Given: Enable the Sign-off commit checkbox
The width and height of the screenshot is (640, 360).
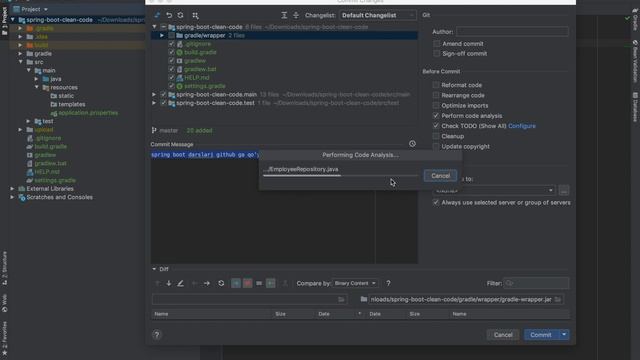Looking at the screenshot, I should tap(437, 53).
